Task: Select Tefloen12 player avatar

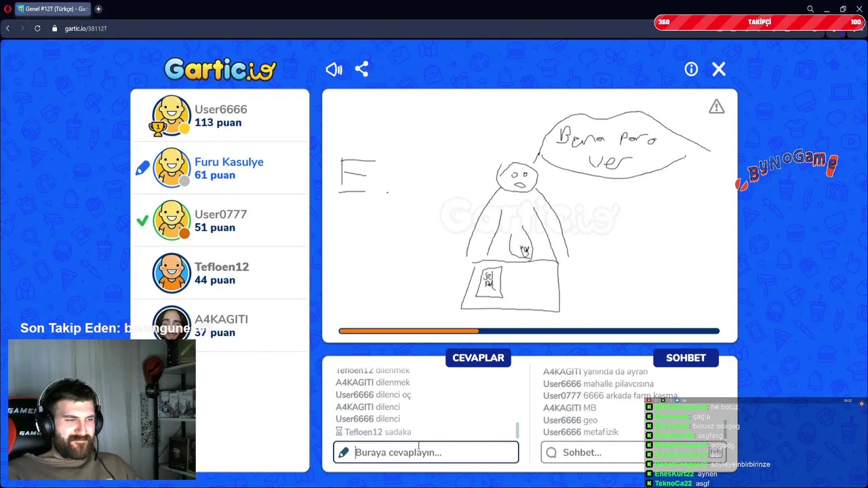Action: coord(171,272)
